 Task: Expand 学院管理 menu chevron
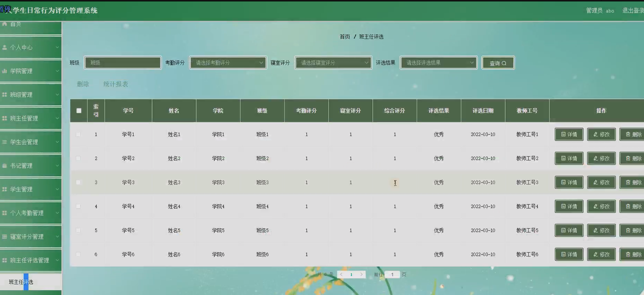coord(57,71)
